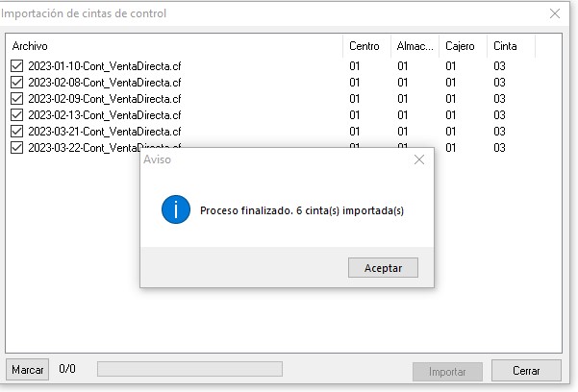
Task: Uncheck the 2023-03-22-Cont_VentaDirecta.cf checkbox
Action: pyautogui.click(x=17, y=147)
